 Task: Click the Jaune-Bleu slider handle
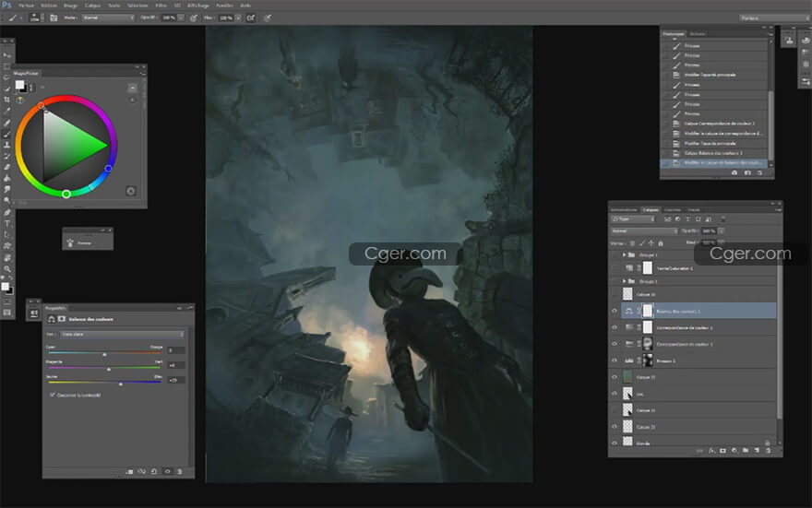(121, 384)
